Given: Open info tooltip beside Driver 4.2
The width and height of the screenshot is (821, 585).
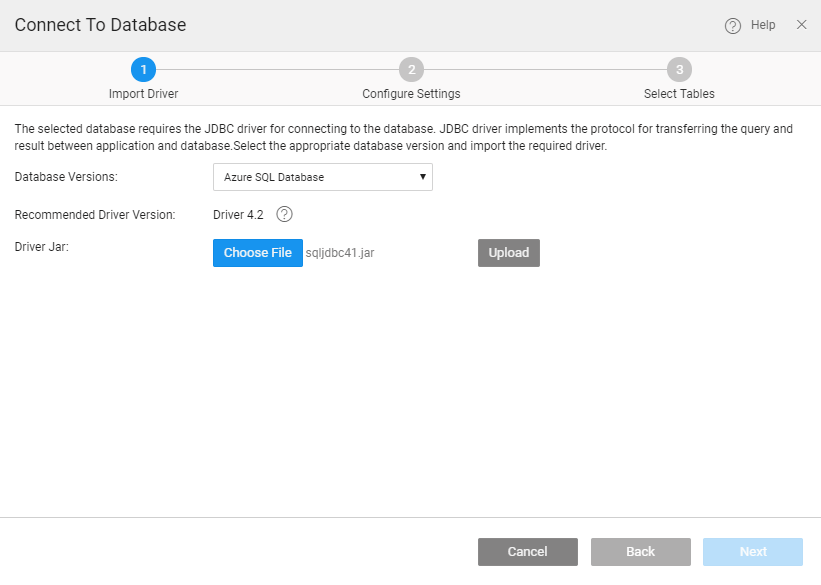Looking at the screenshot, I should (x=284, y=214).
